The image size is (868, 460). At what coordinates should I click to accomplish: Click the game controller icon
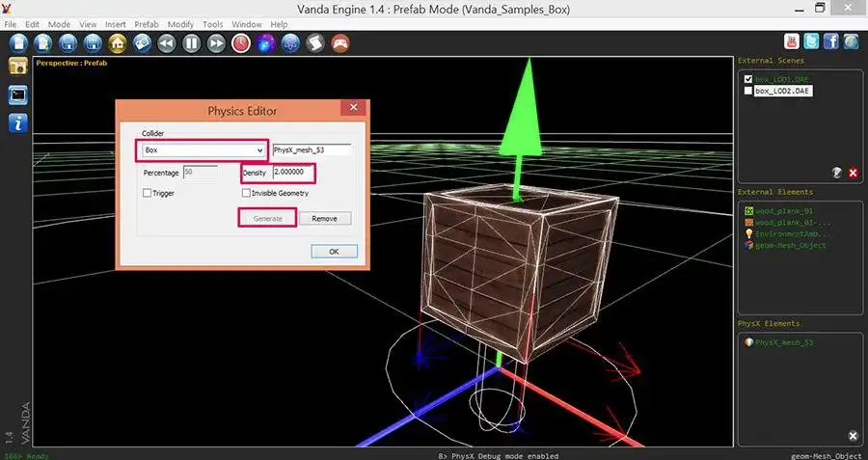(339, 42)
